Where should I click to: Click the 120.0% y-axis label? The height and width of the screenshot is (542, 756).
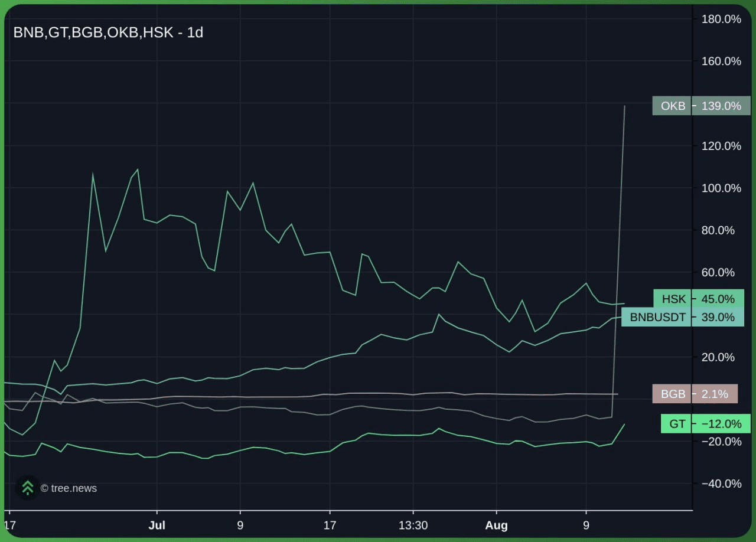[721, 146]
